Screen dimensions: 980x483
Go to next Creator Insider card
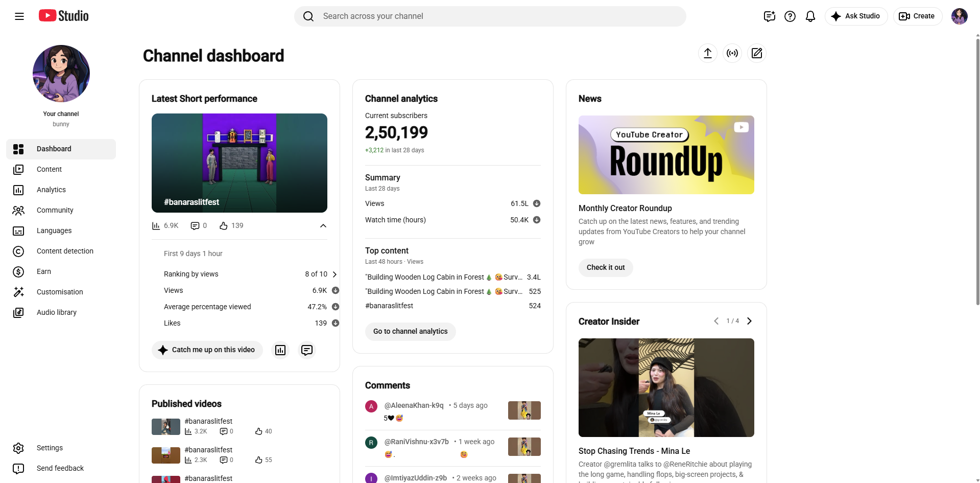click(x=749, y=321)
